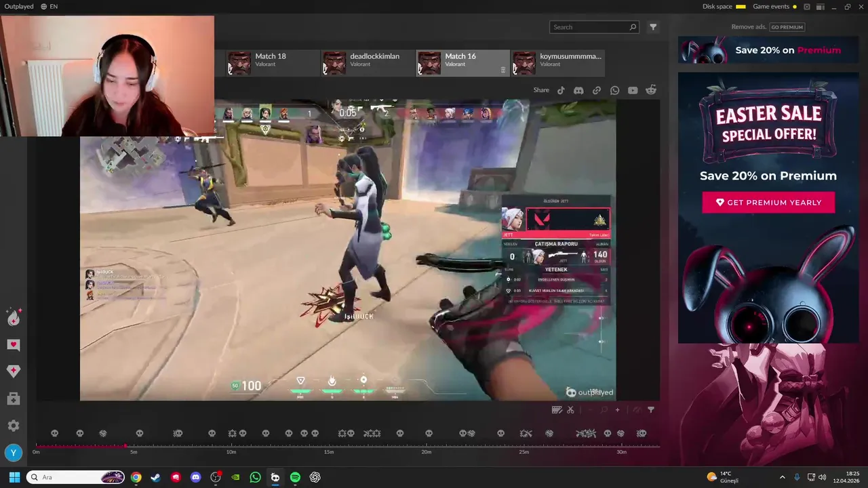The image size is (868, 488).
Task: Open settings gear in left sidebar
Action: (x=14, y=426)
